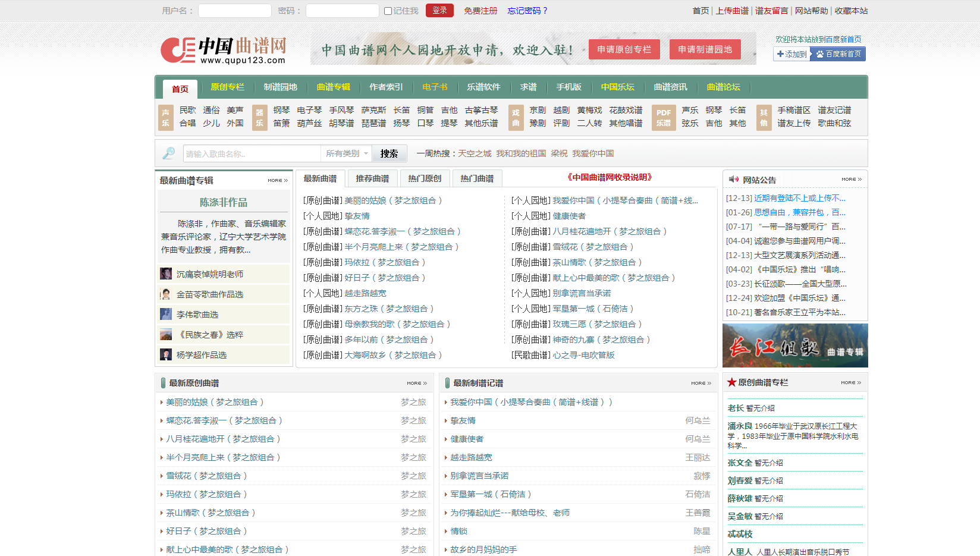Click the red 登录 button
Screen dimensions: 980x556
click(439, 10)
